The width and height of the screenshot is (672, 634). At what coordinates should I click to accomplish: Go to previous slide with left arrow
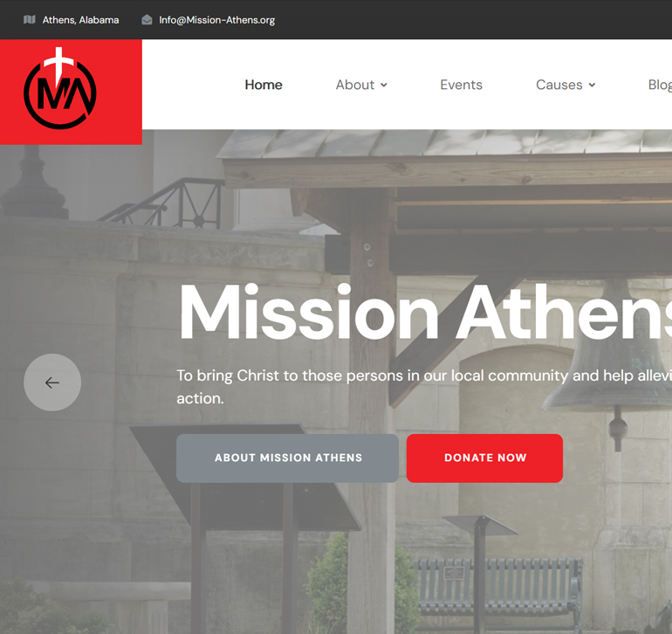(52, 382)
